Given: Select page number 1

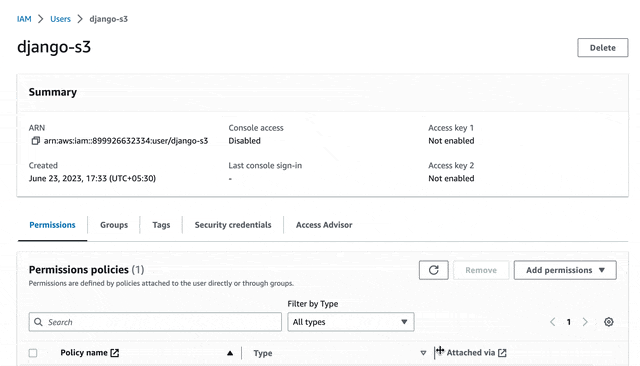Looking at the screenshot, I should pyautogui.click(x=569, y=322).
